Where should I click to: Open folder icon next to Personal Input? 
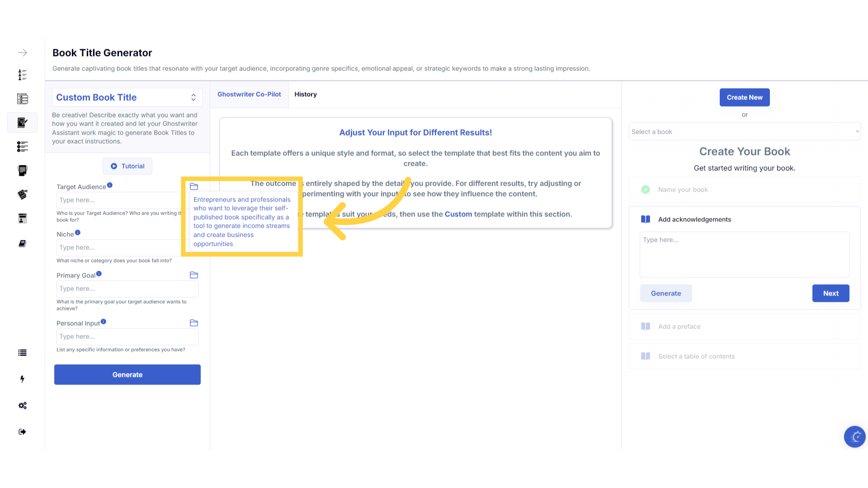coord(194,323)
